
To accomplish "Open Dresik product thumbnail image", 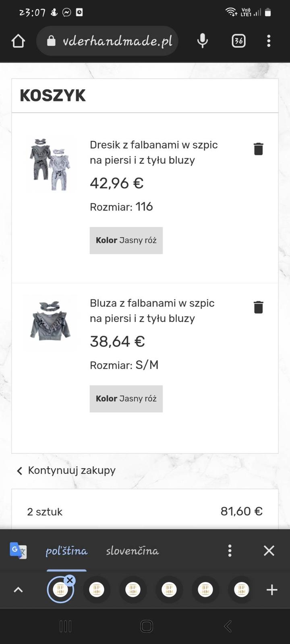I will [50, 164].
